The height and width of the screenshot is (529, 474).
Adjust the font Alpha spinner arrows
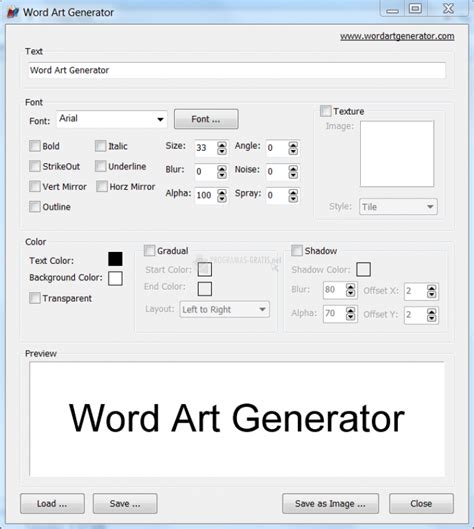222,195
